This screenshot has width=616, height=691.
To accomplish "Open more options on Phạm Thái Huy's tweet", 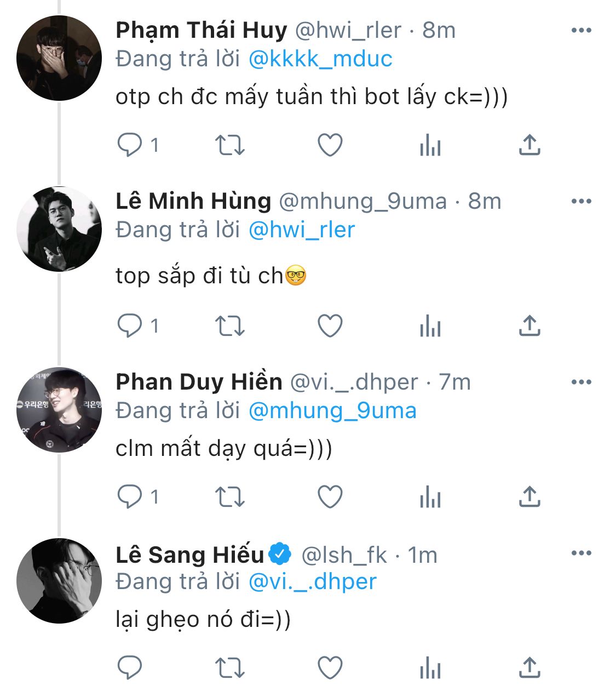I will tap(581, 30).
